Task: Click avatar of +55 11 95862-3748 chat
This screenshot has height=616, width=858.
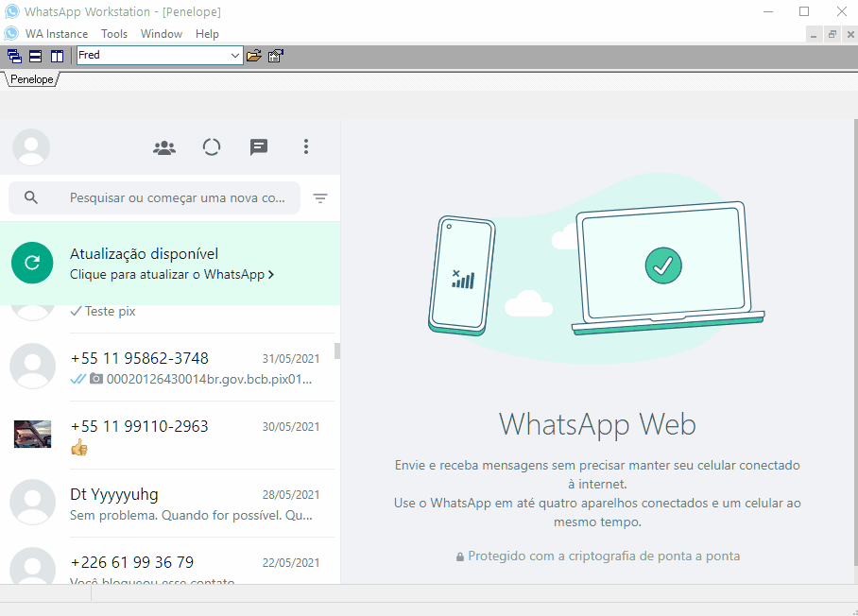Action: tap(32, 366)
